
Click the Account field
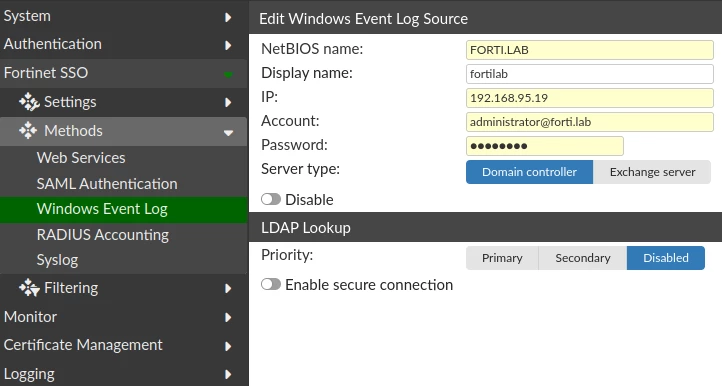[589, 122]
